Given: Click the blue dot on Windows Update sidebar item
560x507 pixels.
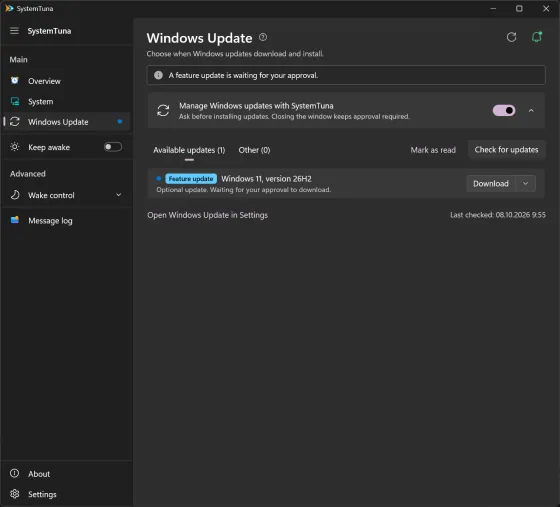Looking at the screenshot, I should (x=120, y=122).
